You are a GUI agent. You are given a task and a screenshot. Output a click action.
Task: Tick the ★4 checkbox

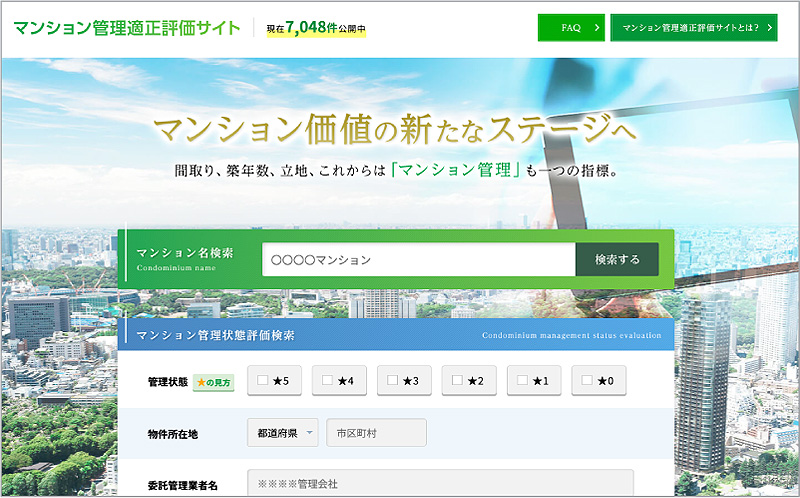[x=328, y=380]
